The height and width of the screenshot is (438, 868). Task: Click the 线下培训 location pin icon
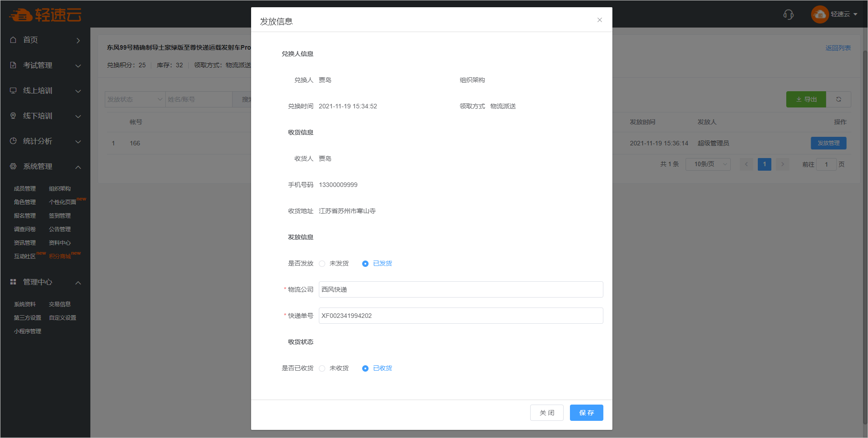pyautogui.click(x=13, y=116)
